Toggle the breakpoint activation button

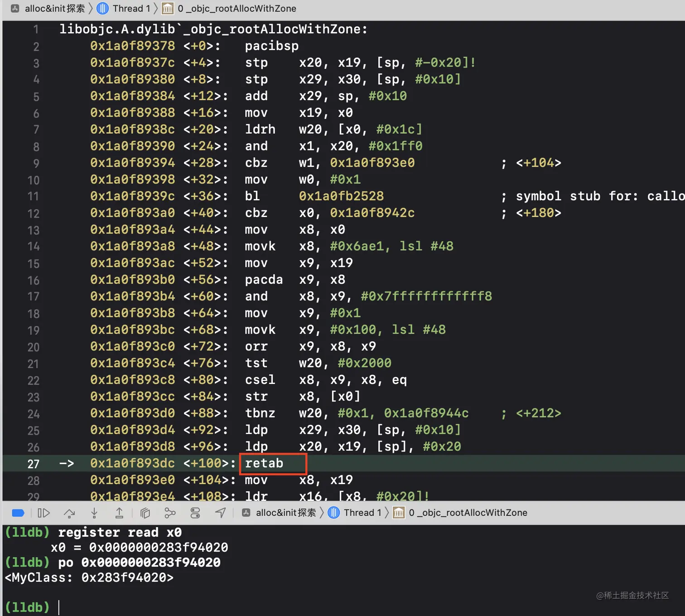tap(18, 513)
